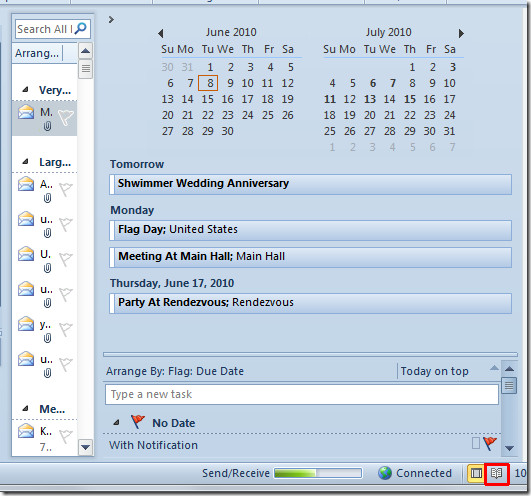This screenshot has width=531, height=496.
Task: Click the Connected globe icon
Action: 385,473
